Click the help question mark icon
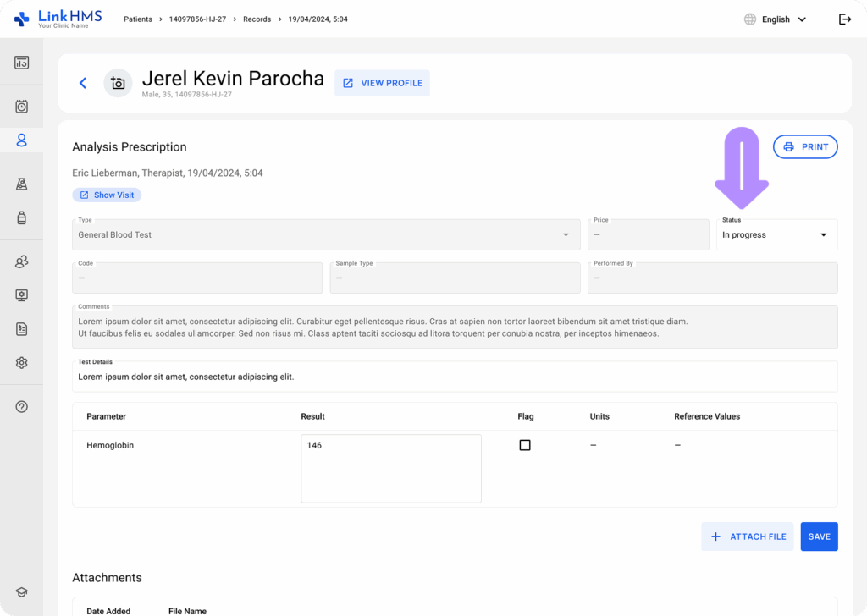This screenshot has height=616, width=867. (21, 407)
